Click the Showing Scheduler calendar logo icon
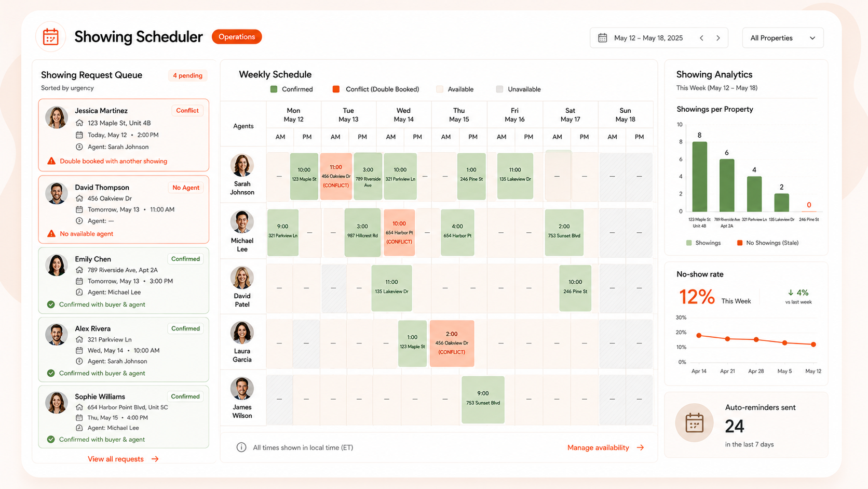The image size is (868, 489). point(51,37)
